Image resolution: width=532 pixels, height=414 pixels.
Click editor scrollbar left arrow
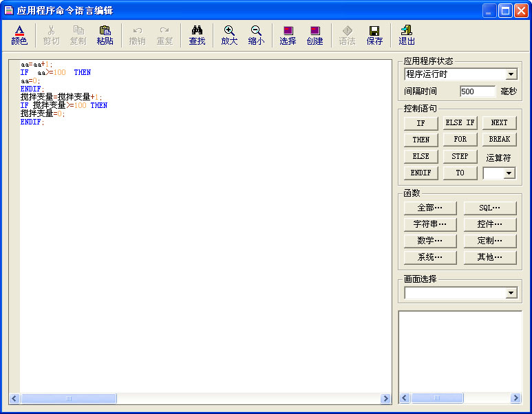[x=14, y=398]
